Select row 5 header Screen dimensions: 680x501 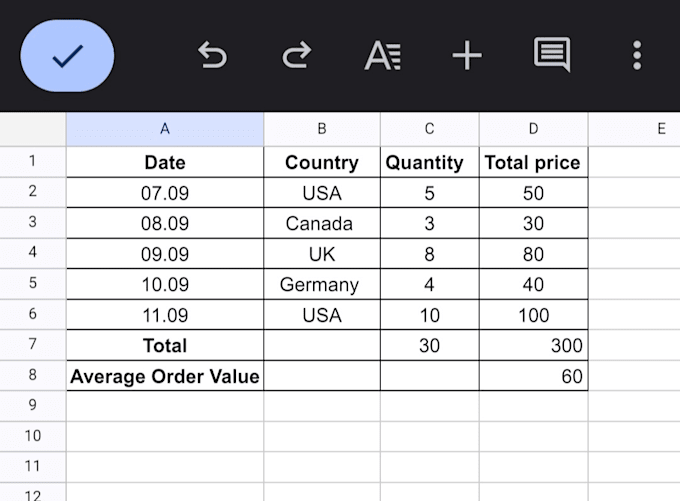pos(33,284)
